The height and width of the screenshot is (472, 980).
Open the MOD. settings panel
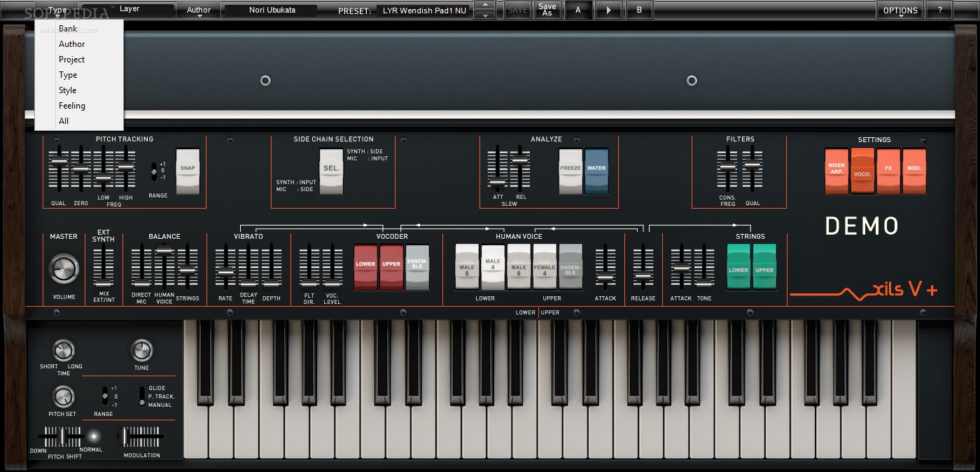click(914, 171)
